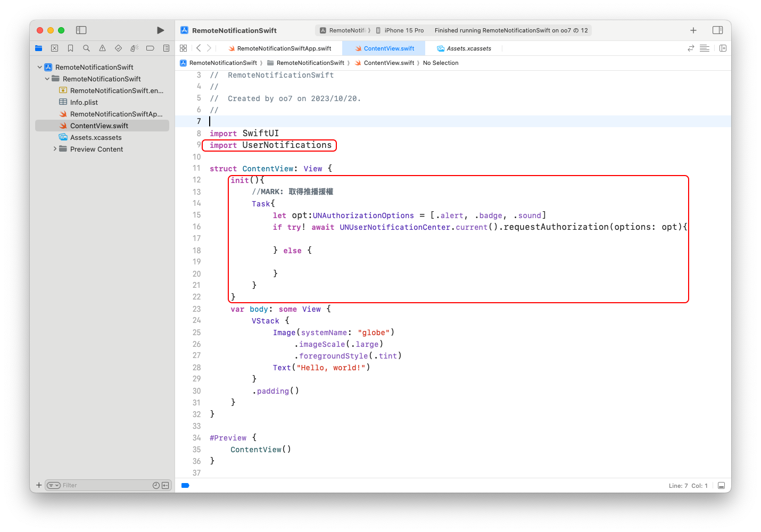Click the 'import UserNotifications' code line
The width and height of the screenshot is (761, 532).
click(x=270, y=145)
